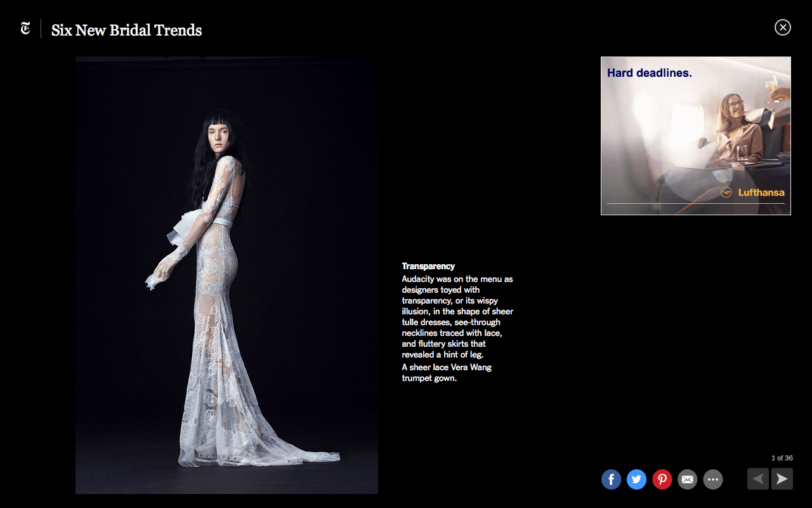The width and height of the screenshot is (812, 508).
Task: Click the caption paragraph beginning with Audacity
Action: pos(457,317)
